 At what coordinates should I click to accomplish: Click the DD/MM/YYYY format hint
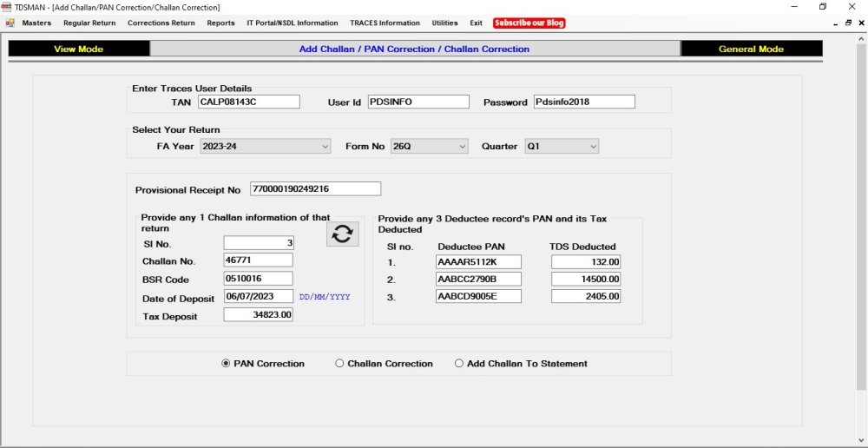tap(325, 297)
